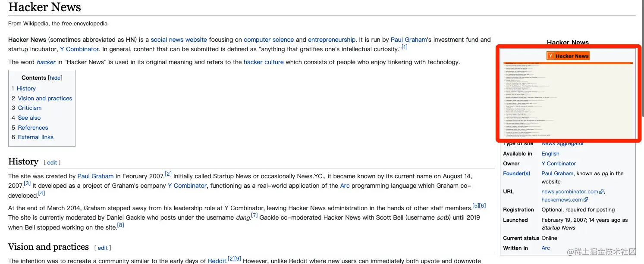Open 'Y Combinator' Owner link in infobox
The width and height of the screenshot is (644, 264).
point(559,164)
